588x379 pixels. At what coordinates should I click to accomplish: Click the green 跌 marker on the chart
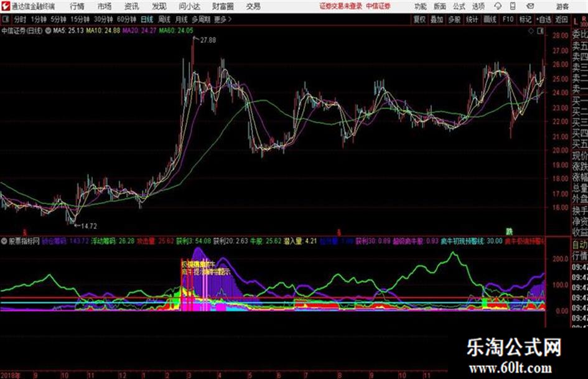[x=509, y=232]
